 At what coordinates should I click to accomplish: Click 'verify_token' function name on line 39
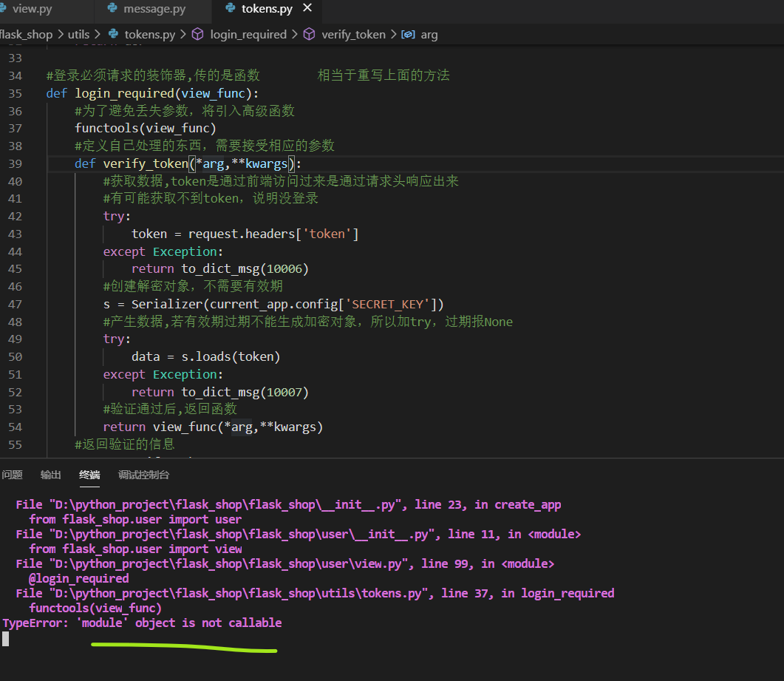[x=146, y=163]
